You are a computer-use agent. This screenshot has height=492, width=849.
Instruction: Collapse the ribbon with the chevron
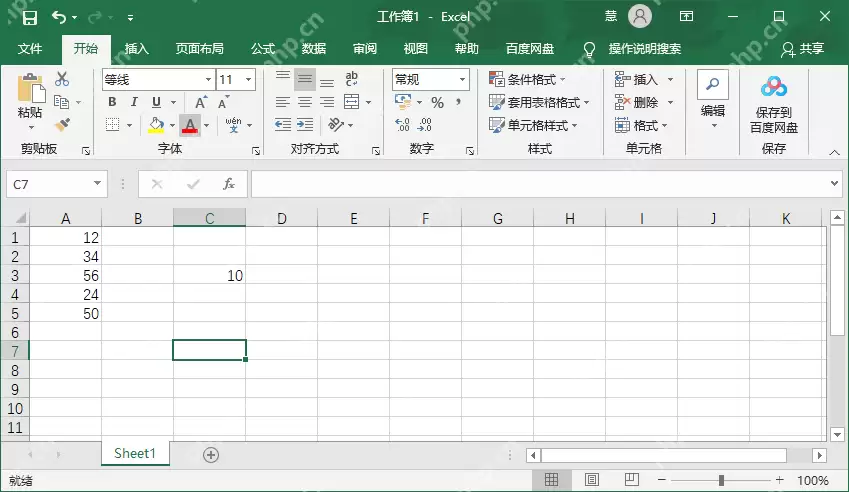click(834, 153)
